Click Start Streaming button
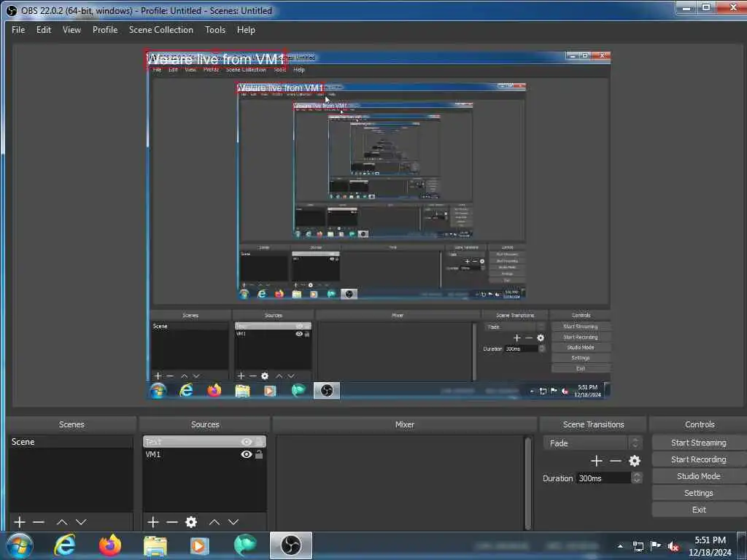 click(x=698, y=443)
